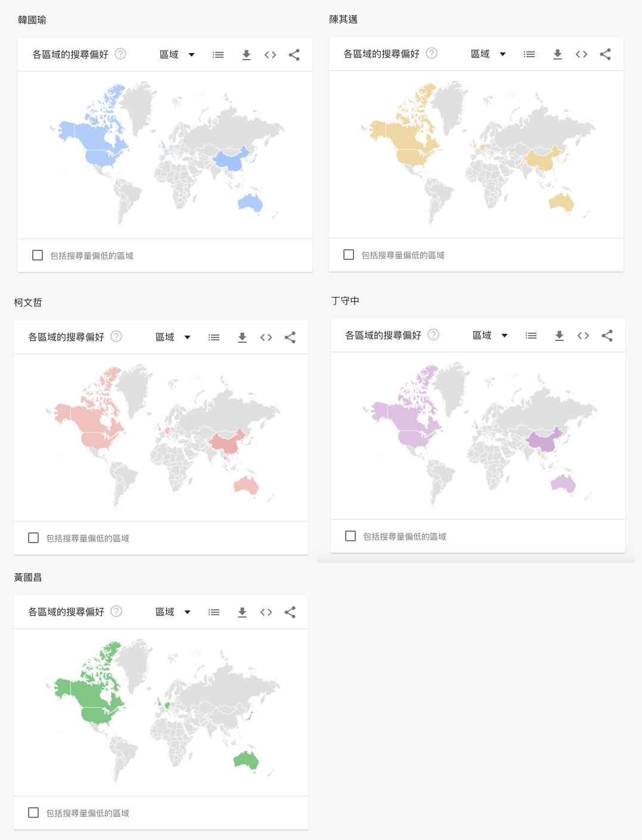Image resolution: width=642 pixels, height=840 pixels.
Task: Click Australia on the 黃國昌 green map
Action: point(247,760)
